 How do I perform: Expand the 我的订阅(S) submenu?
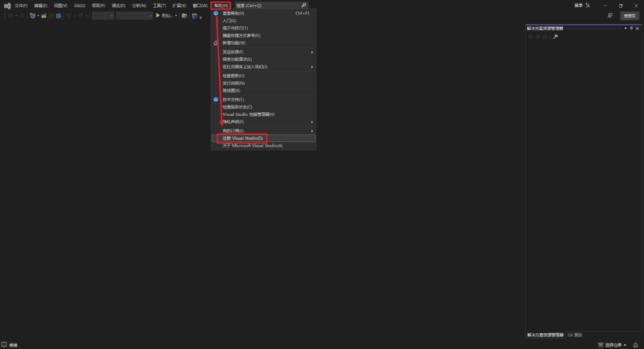[312, 131]
